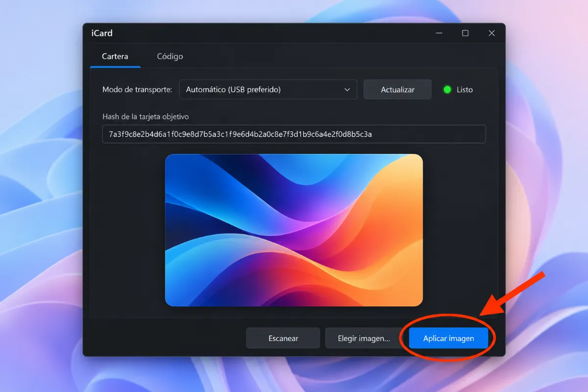This screenshot has width=588, height=392.
Task: Minimize the iCard window
Action: 439,33
